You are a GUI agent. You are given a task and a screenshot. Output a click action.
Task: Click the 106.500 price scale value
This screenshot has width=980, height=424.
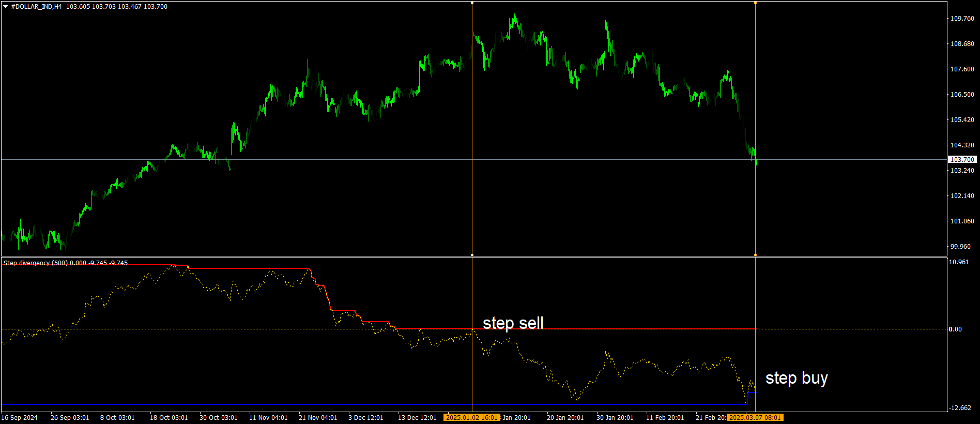[962, 95]
